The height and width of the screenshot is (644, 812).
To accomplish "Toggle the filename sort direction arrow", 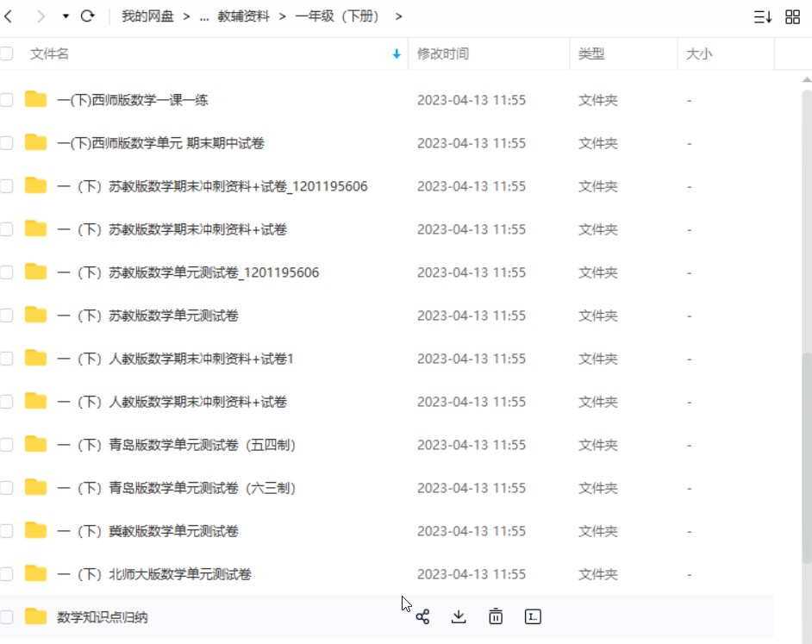I will click(x=397, y=54).
